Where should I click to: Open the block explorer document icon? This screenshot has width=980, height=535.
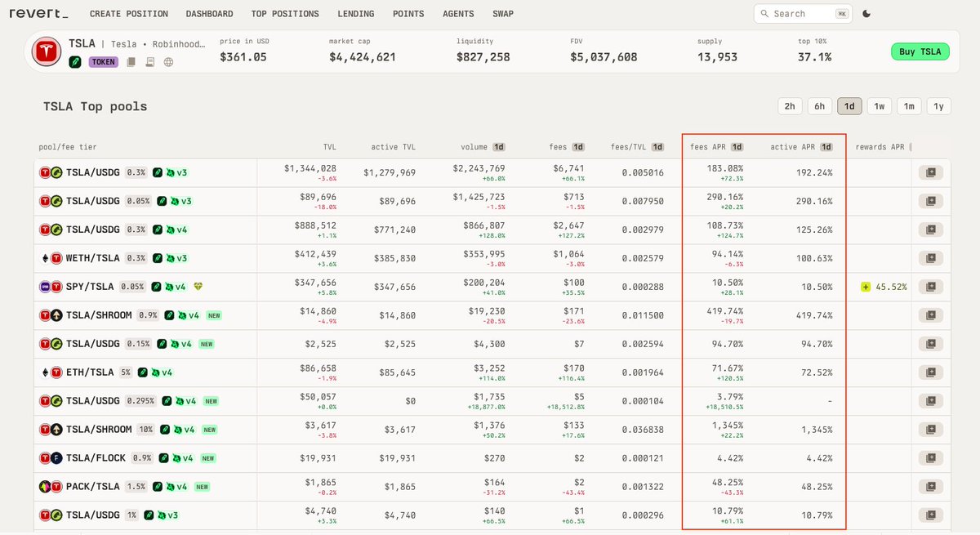pos(149,61)
